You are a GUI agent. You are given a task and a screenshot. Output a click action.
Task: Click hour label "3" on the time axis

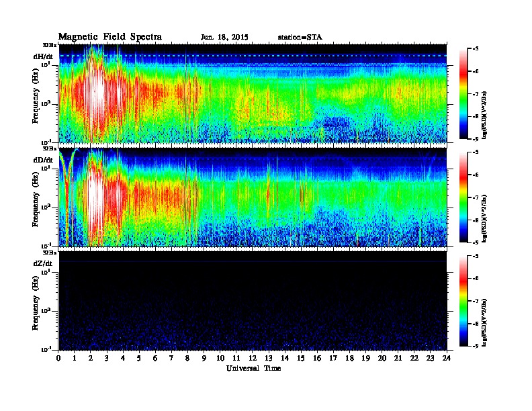point(107,358)
